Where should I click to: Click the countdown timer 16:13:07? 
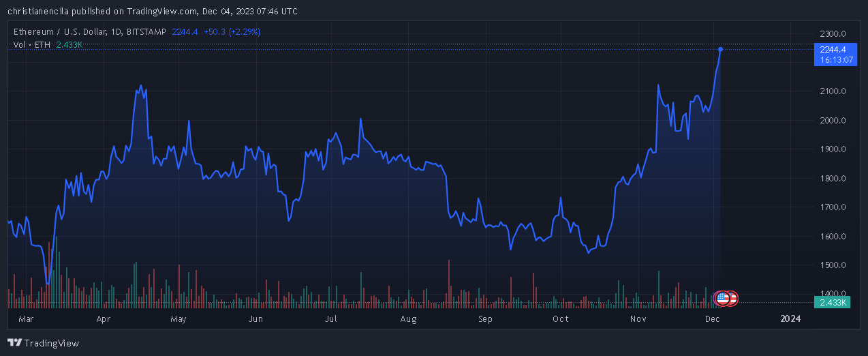[x=836, y=60]
